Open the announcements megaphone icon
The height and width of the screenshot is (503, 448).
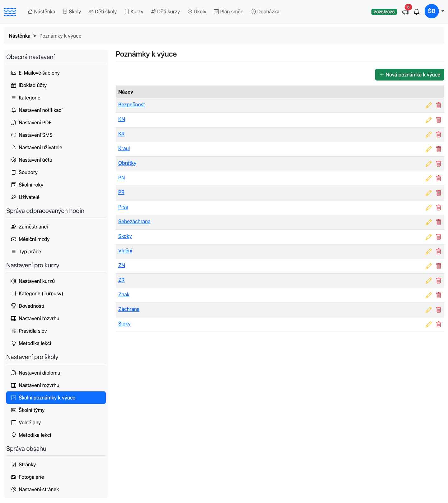[x=405, y=12]
